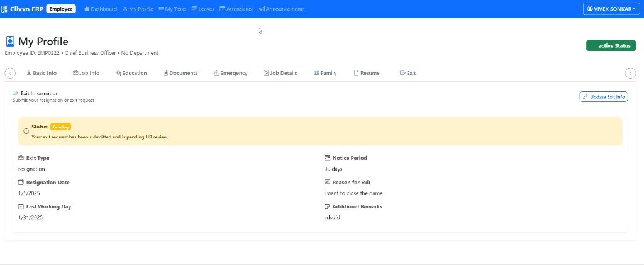Switch to the Resume tab

point(367,73)
